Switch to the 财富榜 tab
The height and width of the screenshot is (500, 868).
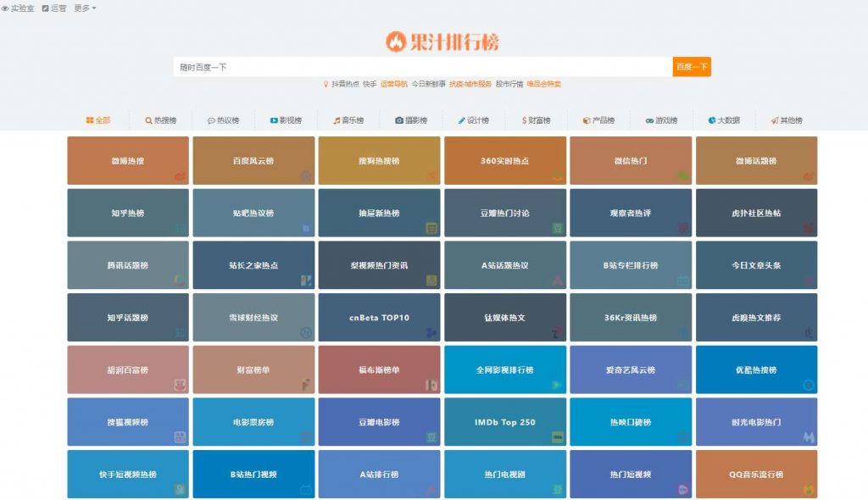coord(537,120)
